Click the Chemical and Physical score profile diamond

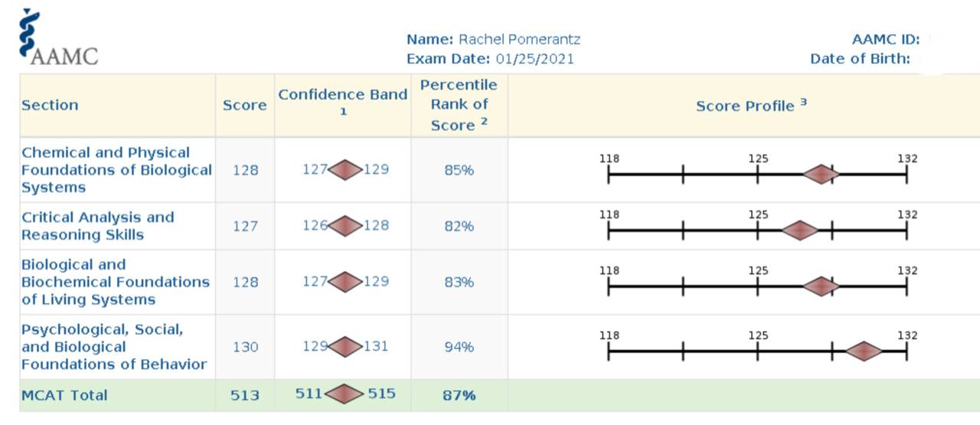(x=822, y=175)
